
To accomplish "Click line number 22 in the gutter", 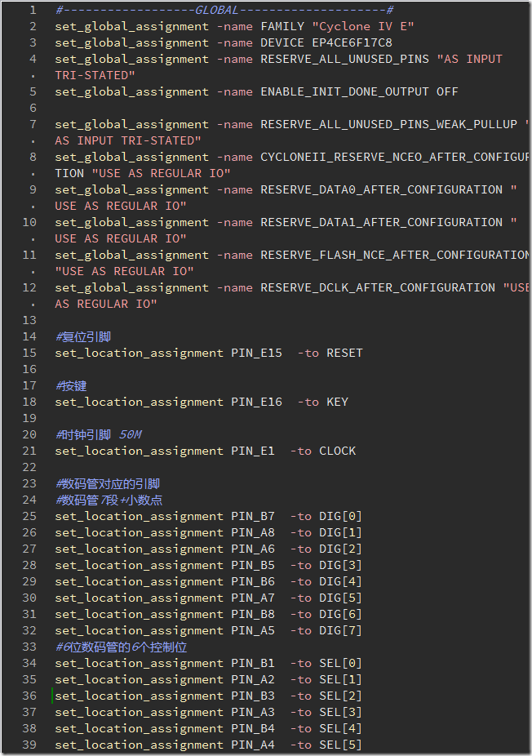I will pyautogui.click(x=29, y=468).
